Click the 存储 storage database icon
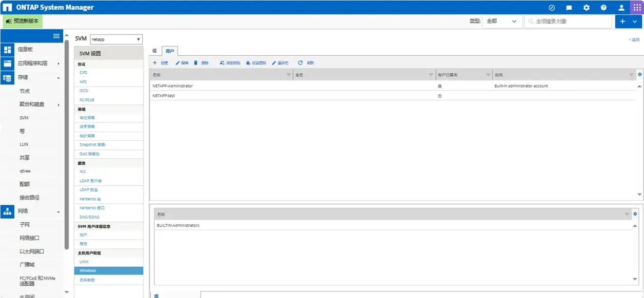 point(7,78)
